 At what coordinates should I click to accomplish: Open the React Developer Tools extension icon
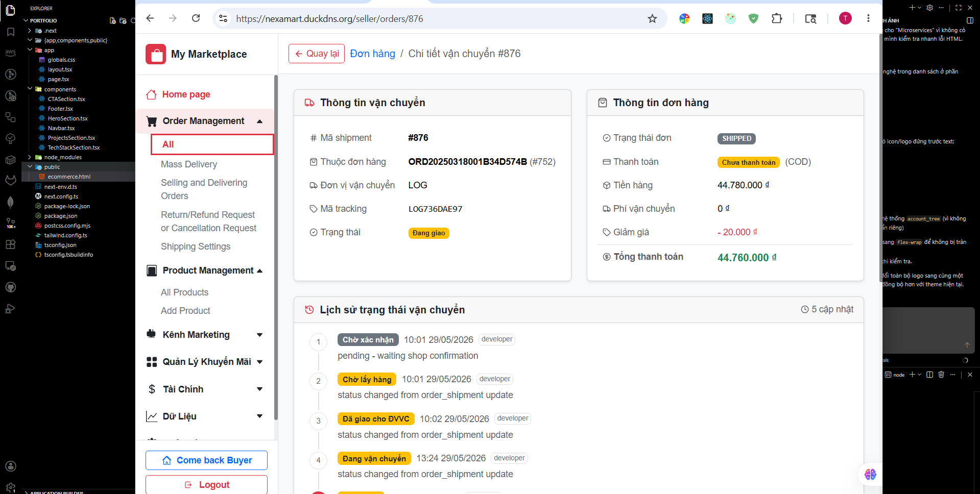(x=707, y=19)
